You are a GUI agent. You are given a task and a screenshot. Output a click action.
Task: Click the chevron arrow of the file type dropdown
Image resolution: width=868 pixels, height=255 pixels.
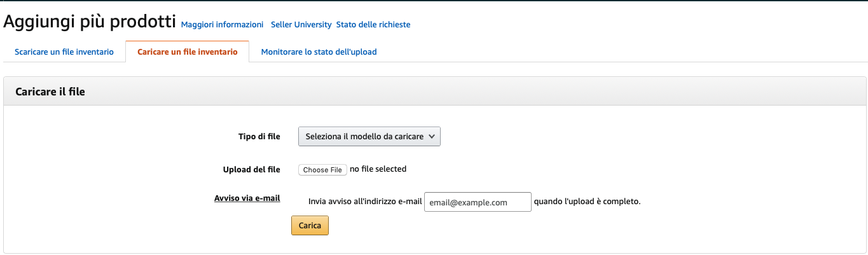(x=432, y=136)
